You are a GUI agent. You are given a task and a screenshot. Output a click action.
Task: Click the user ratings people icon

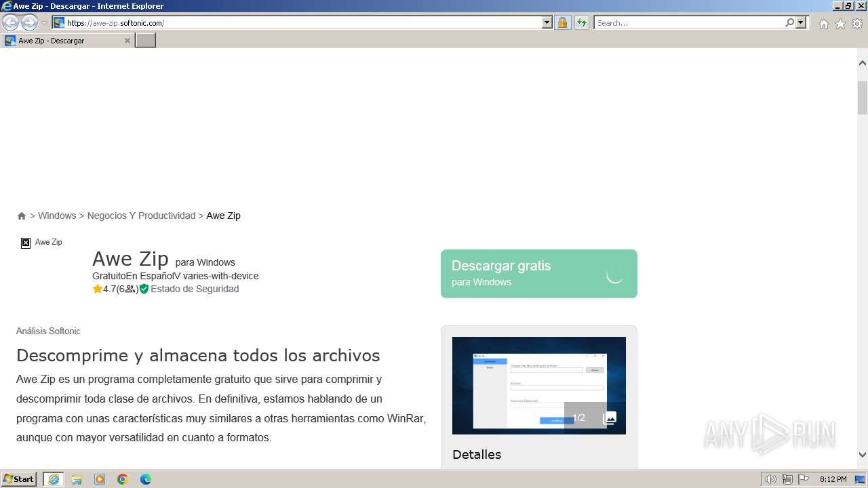130,289
